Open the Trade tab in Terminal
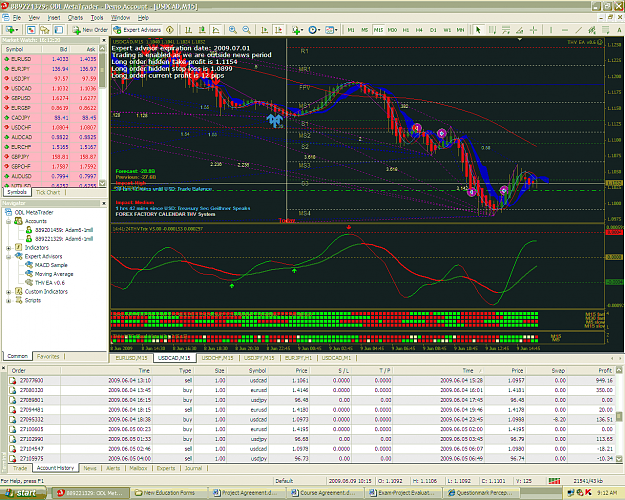The height and width of the screenshot is (500, 625). (x=20, y=468)
